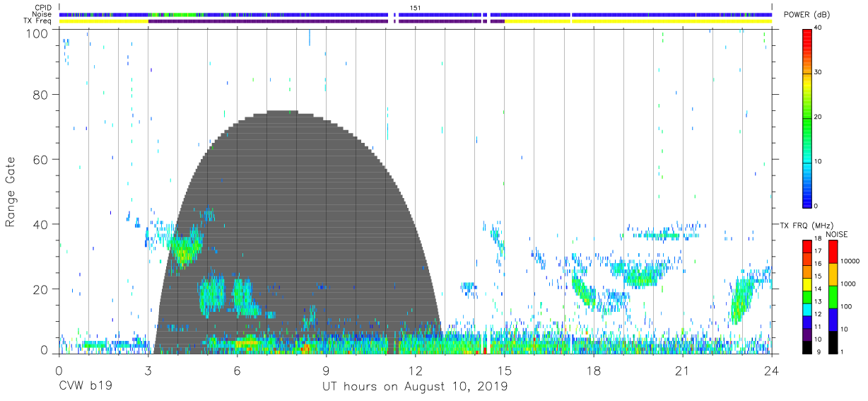Click the 14 value on TX FRQ legend

click(x=817, y=289)
